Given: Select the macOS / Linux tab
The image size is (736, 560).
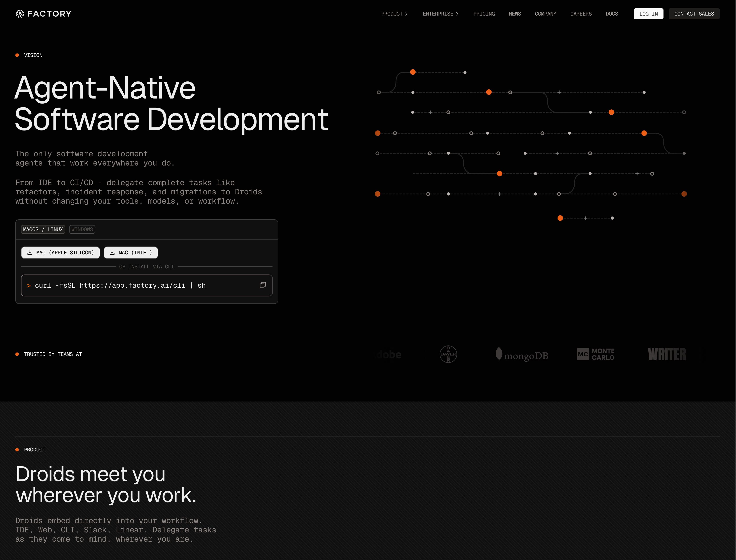Looking at the screenshot, I should (43, 229).
